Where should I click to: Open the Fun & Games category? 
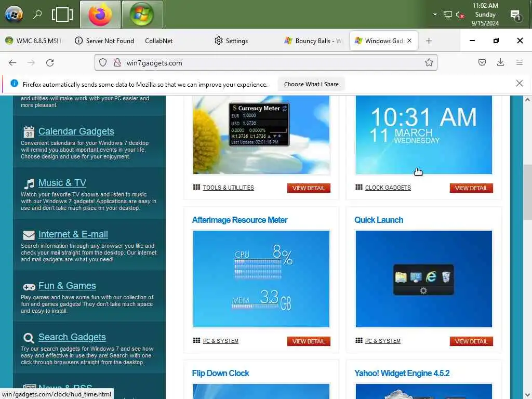[x=67, y=286]
